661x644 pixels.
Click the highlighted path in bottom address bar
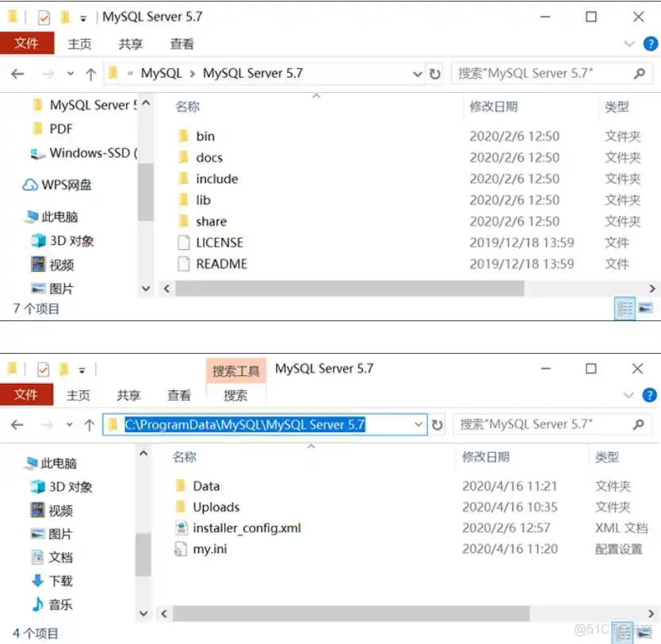(x=244, y=424)
